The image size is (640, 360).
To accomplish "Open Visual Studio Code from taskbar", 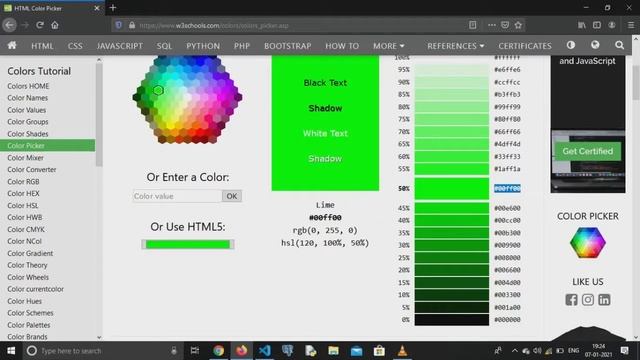I will [x=264, y=351].
